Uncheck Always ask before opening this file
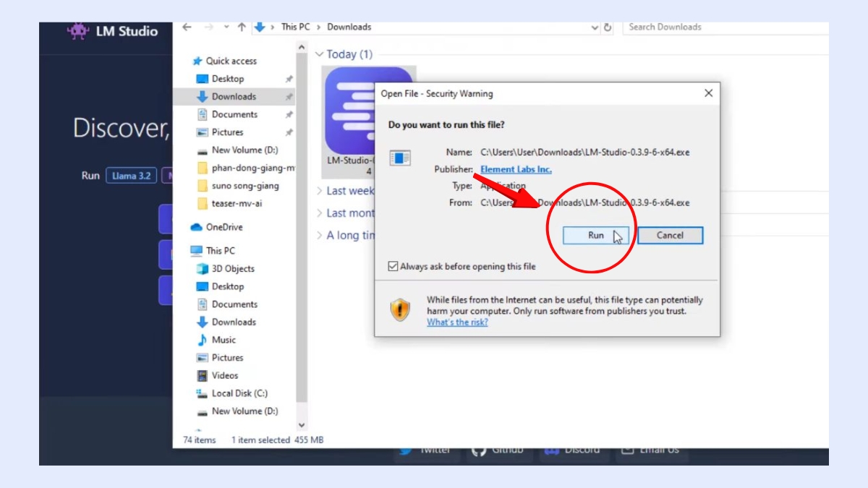This screenshot has width=868, height=488. click(393, 267)
